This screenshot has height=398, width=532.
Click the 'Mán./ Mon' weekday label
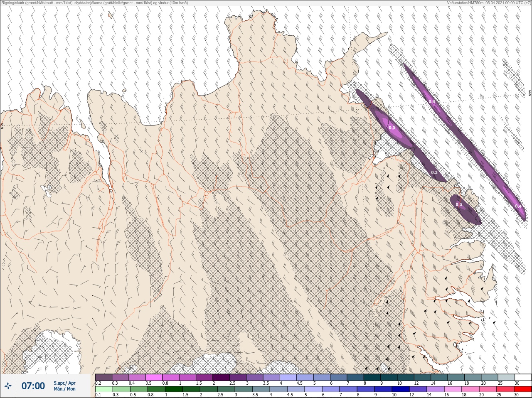64,389
